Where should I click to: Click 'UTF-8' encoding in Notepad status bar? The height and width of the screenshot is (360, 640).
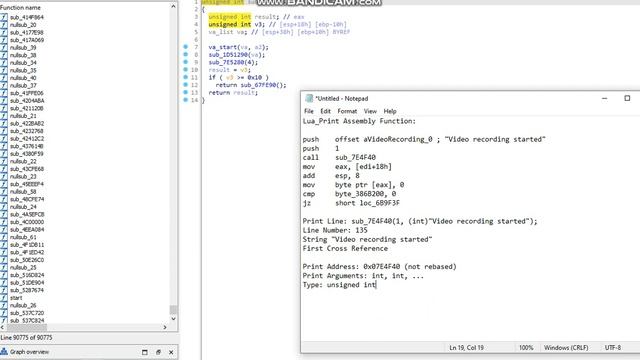[x=613, y=348]
